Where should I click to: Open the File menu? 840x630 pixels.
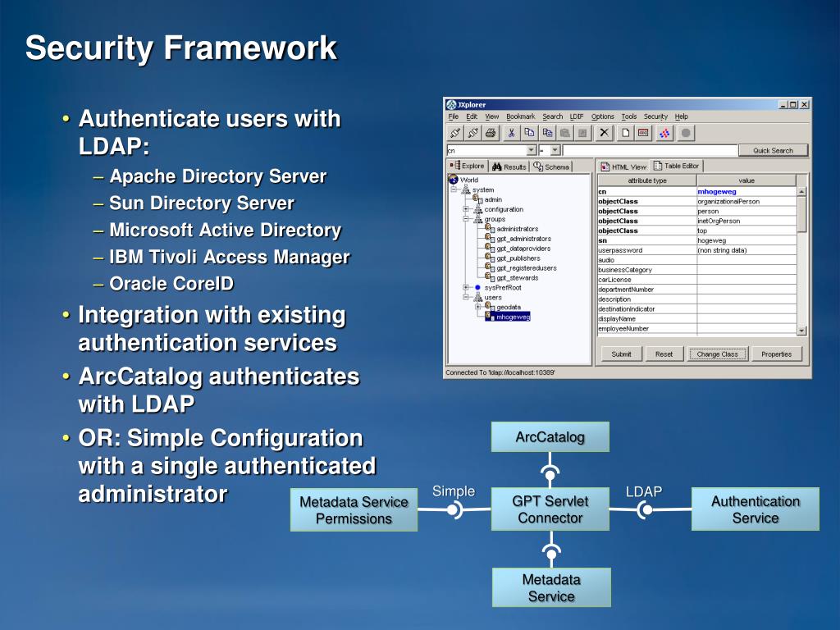point(453,116)
